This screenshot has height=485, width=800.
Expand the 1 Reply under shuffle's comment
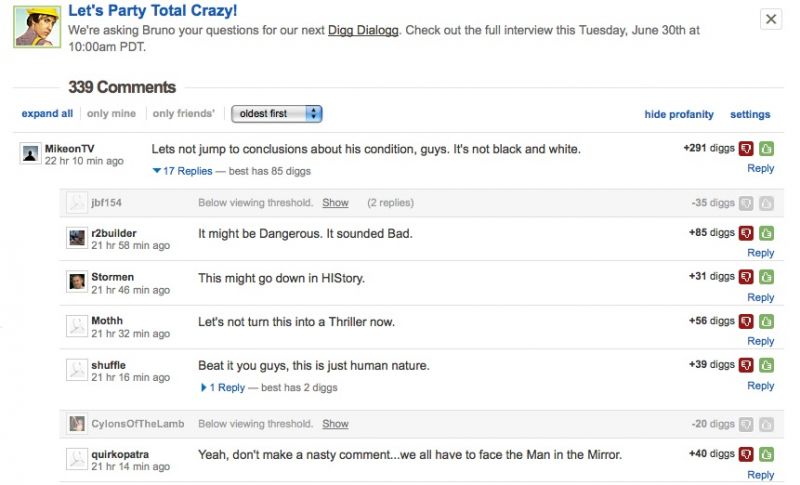223,388
